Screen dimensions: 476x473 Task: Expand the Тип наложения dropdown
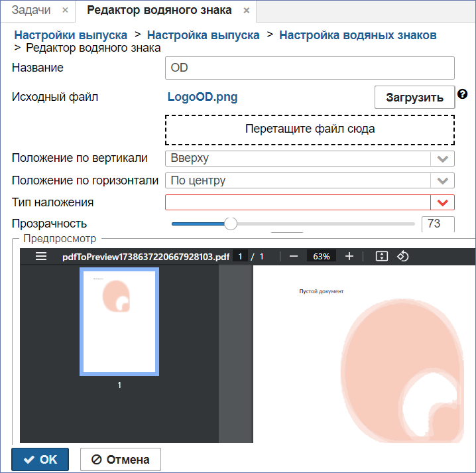pyautogui.click(x=310, y=202)
